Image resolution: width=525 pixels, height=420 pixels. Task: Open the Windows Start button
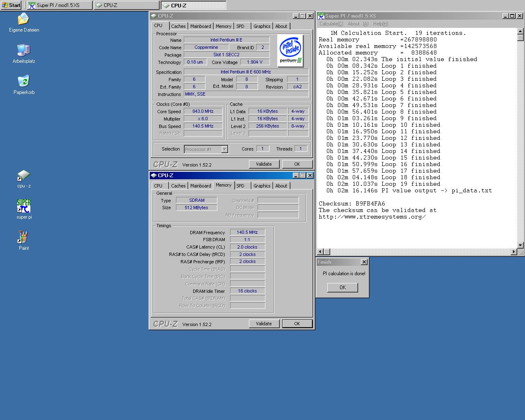(11, 5)
